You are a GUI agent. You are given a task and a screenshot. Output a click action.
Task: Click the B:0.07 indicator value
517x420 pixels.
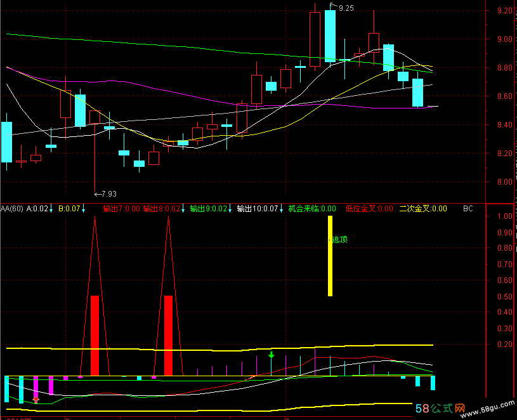[69, 208]
